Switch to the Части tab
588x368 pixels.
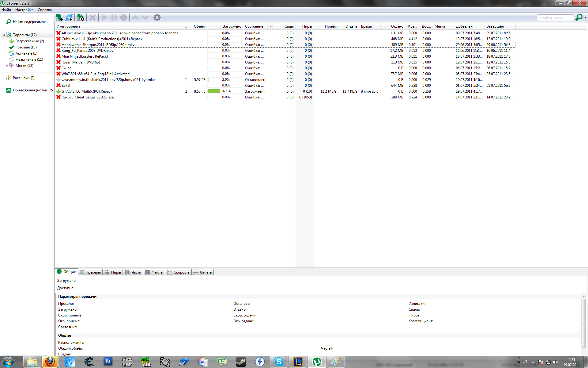(x=133, y=272)
